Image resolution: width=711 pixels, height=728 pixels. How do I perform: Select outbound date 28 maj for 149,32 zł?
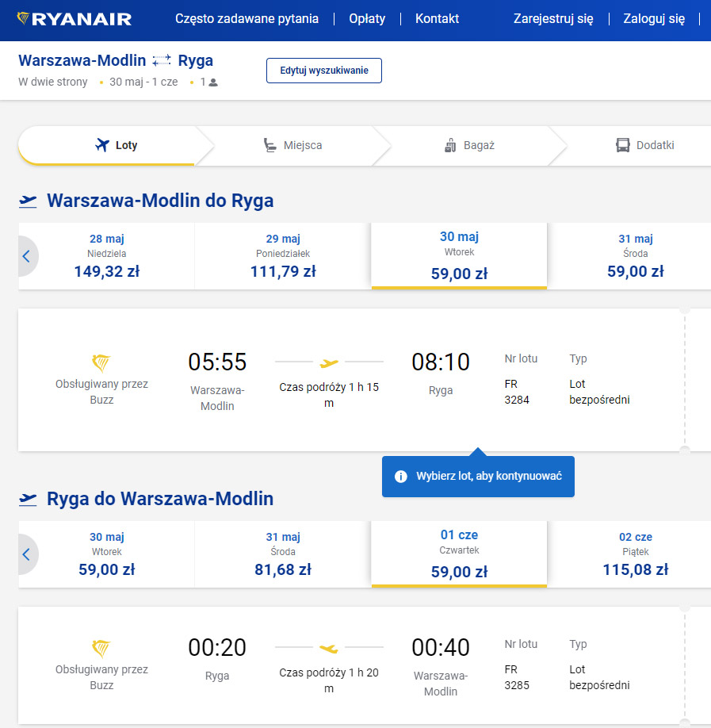[x=107, y=256]
